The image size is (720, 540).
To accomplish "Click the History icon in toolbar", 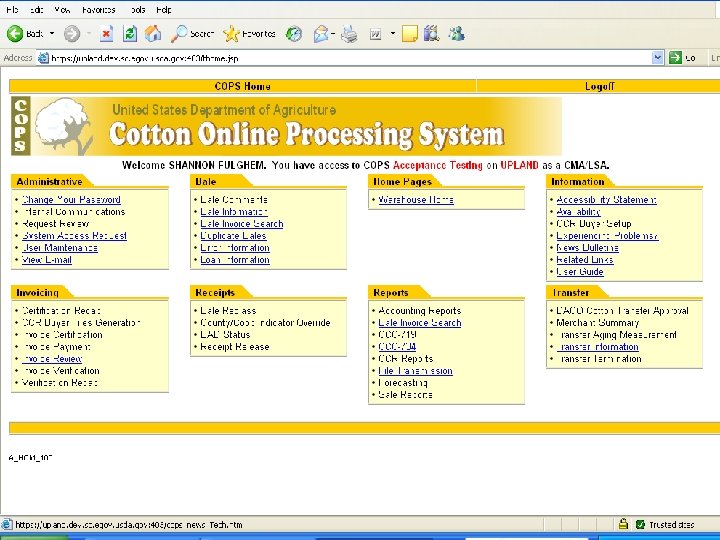I will (293, 33).
